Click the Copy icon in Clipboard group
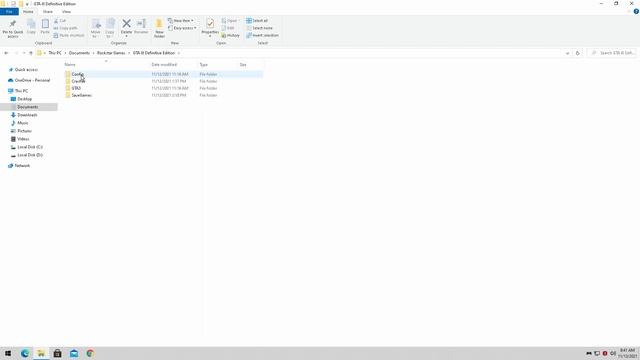Viewport: 640px width, 360px height. [31, 27]
